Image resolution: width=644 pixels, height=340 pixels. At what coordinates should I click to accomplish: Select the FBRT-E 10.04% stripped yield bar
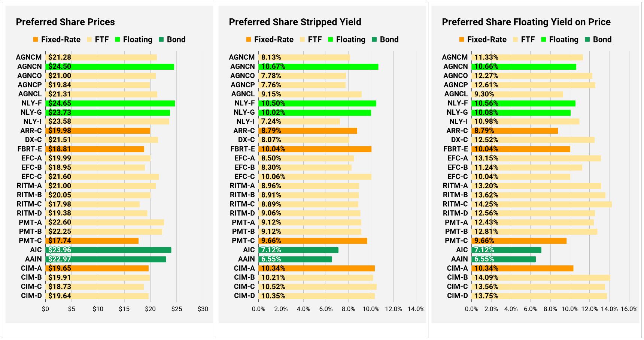[x=315, y=149]
